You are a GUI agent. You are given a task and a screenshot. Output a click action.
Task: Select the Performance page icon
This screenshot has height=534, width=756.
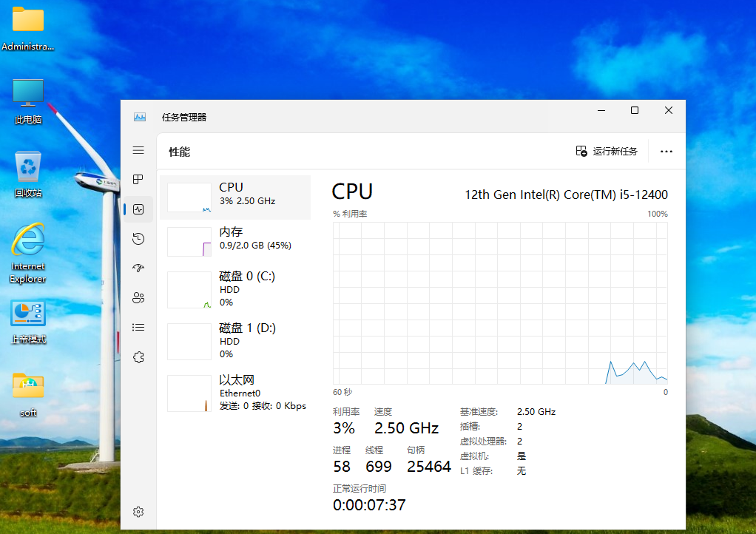pos(138,209)
